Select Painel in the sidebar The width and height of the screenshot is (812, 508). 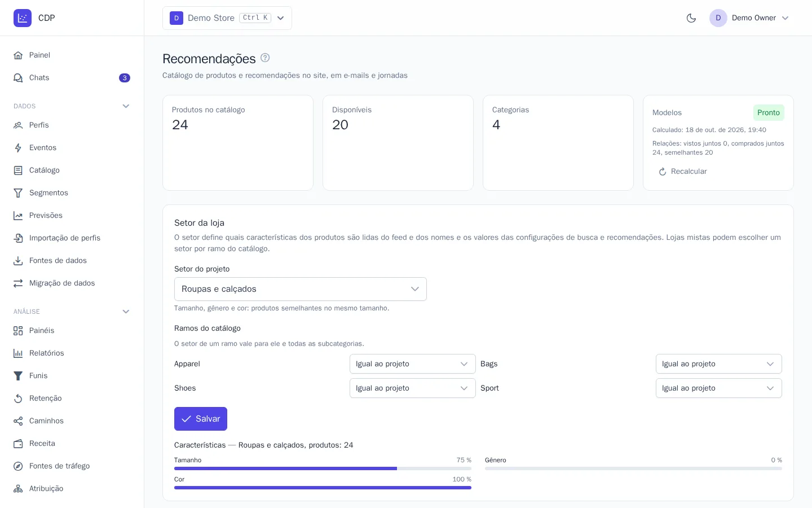coord(72,55)
